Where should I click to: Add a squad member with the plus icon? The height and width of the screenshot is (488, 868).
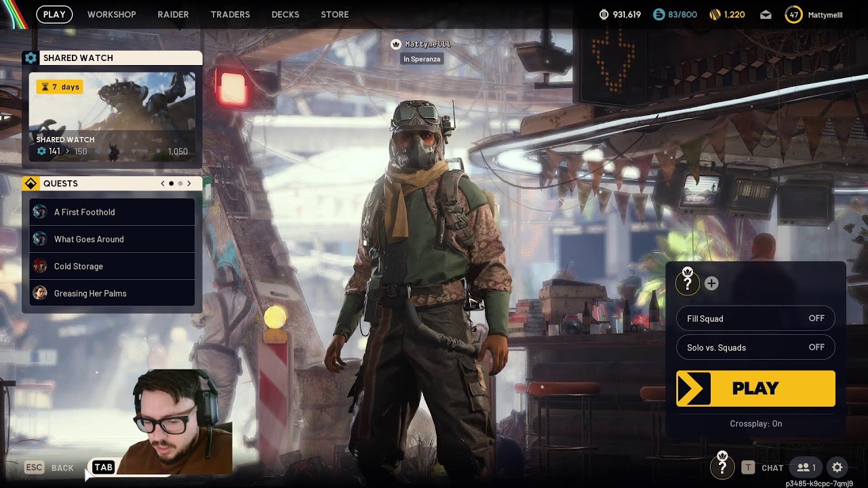tap(711, 283)
